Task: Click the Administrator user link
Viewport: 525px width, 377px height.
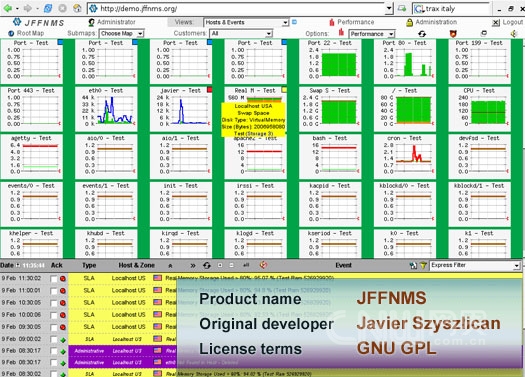Action: coord(116,22)
